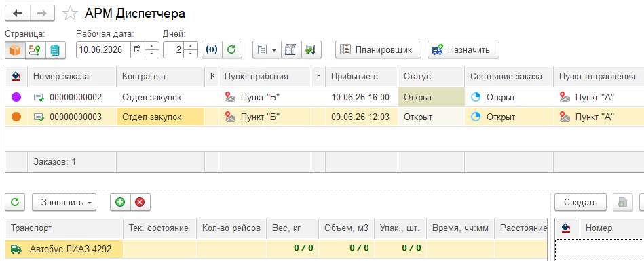Click Статус Открыт cell of order 00000000003
This screenshot has height=261, width=644.
[x=431, y=117]
